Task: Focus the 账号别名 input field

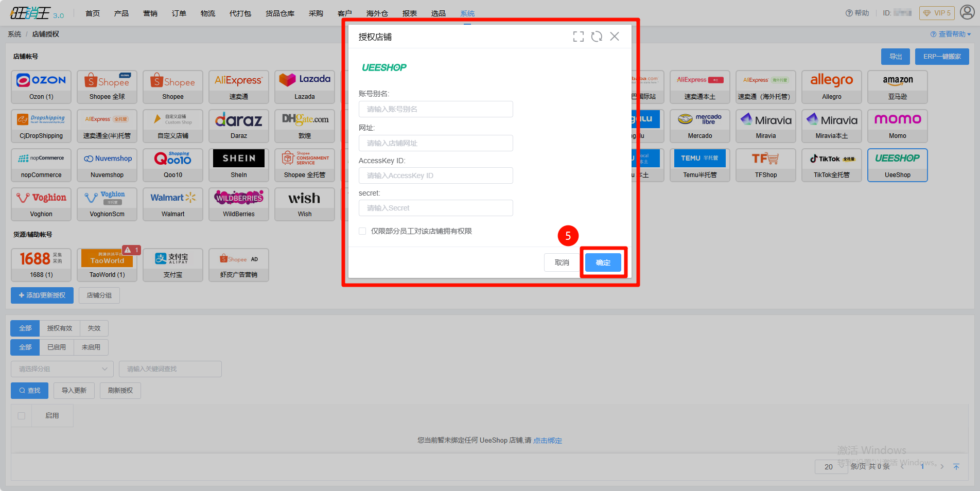Action: tap(436, 109)
